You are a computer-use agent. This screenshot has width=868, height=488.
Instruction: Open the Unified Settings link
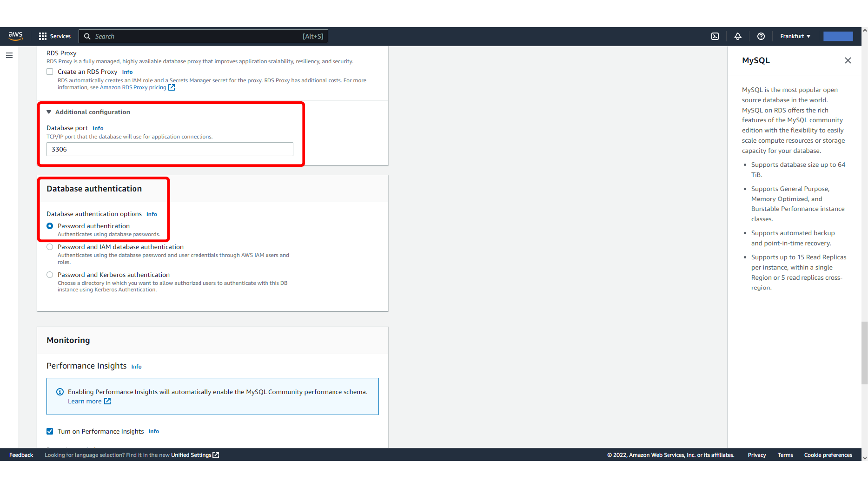[191, 455]
